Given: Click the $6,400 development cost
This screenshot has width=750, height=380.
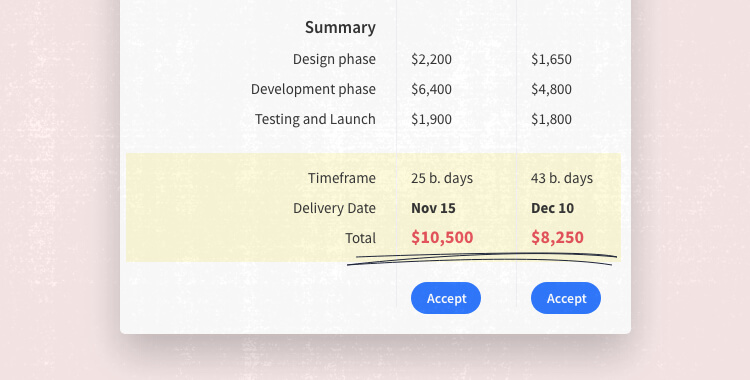Looking at the screenshot, I should click(431, 89).
